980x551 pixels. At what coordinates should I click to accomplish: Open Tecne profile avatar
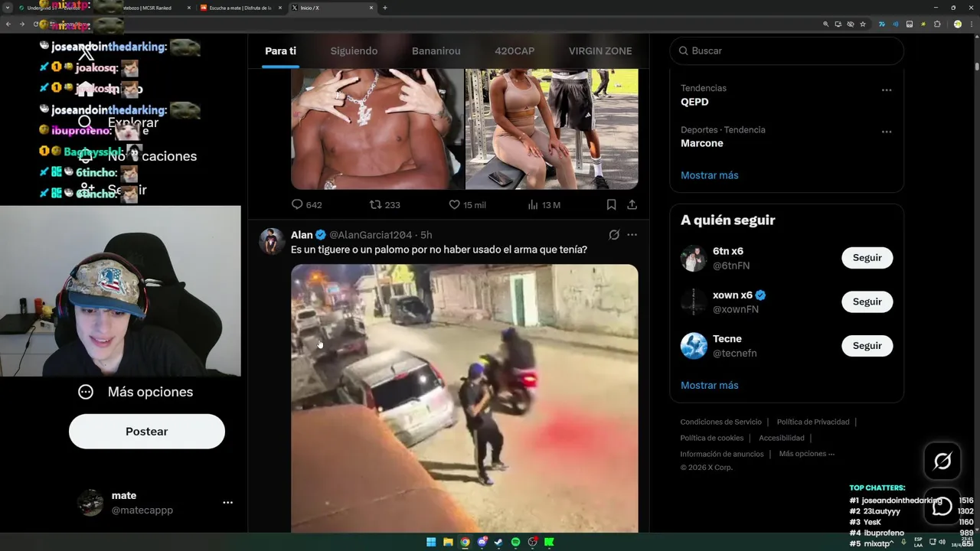coord(694,346)
